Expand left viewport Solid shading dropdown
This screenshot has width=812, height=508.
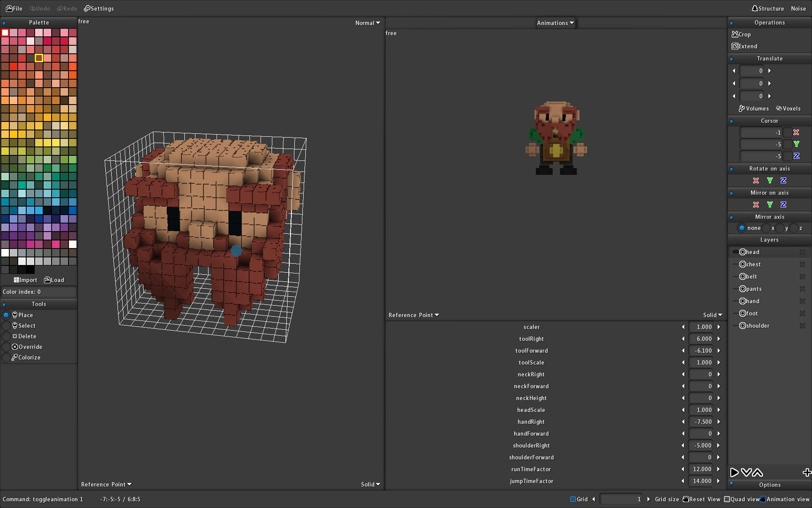click(370, 484)
